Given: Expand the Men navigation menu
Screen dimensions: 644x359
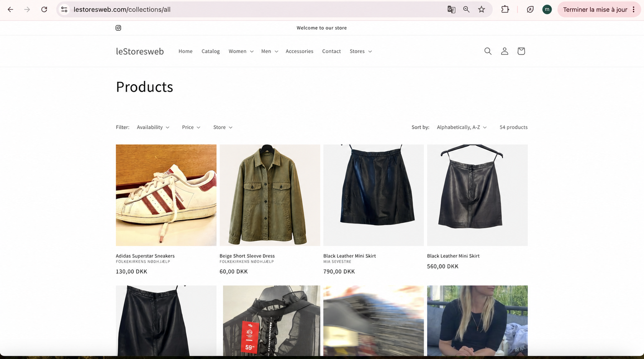Looking at the screenshot, I should (270, 51).
